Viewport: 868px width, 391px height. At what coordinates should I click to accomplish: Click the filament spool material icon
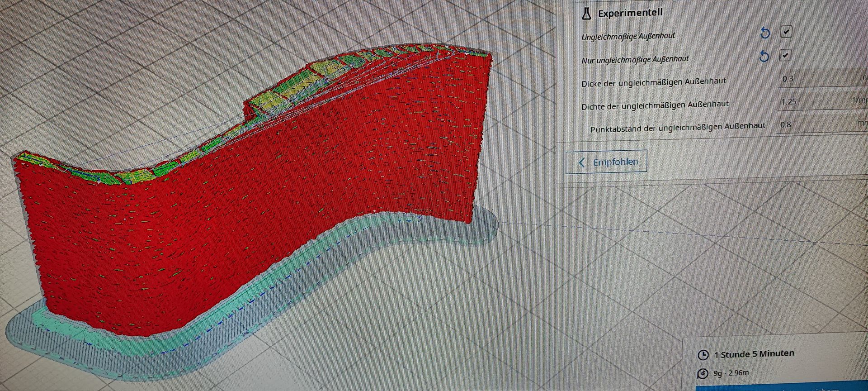[x=703, y=374]
